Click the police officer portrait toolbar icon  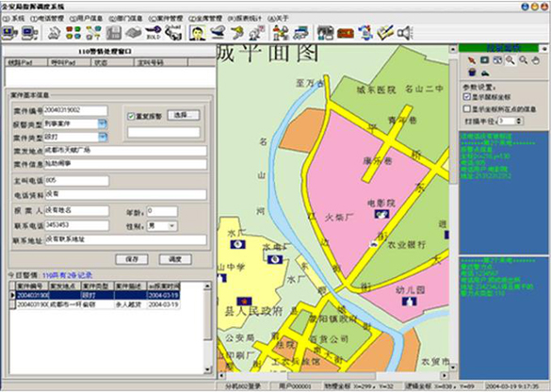pos(198,33)
